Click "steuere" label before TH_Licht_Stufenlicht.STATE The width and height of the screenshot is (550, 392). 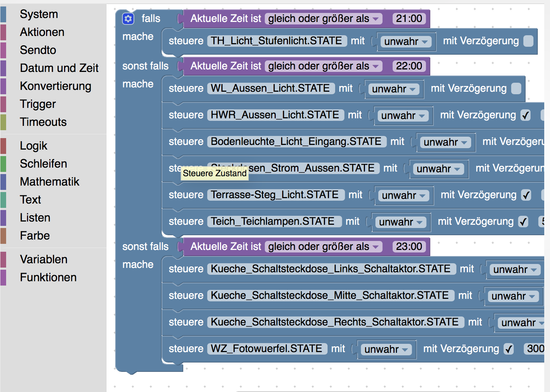point(186,41)
